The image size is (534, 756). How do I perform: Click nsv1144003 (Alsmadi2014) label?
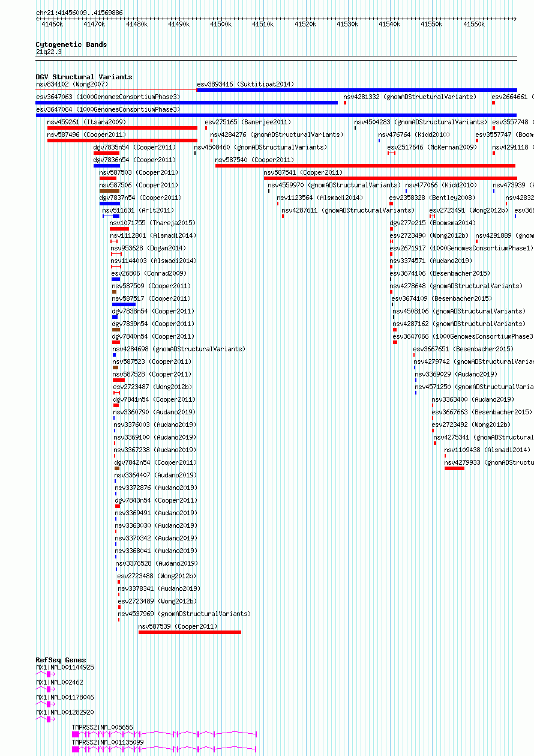154,261
